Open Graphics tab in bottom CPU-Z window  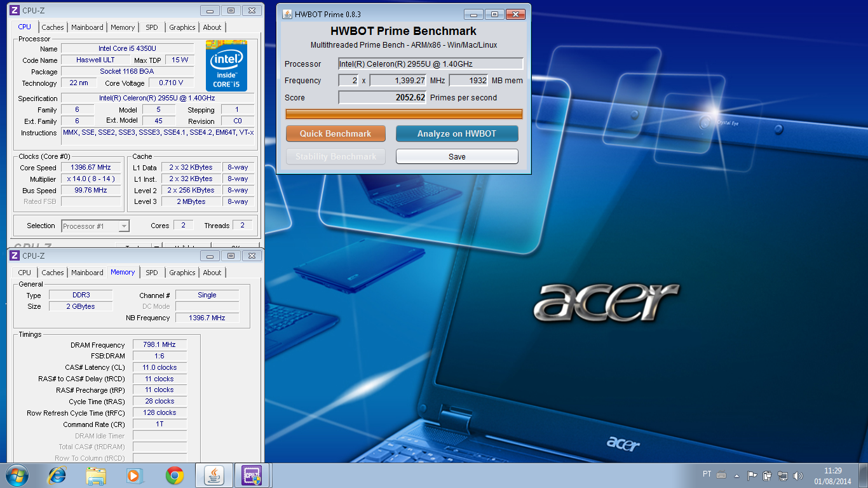click(x=182, y=273)
